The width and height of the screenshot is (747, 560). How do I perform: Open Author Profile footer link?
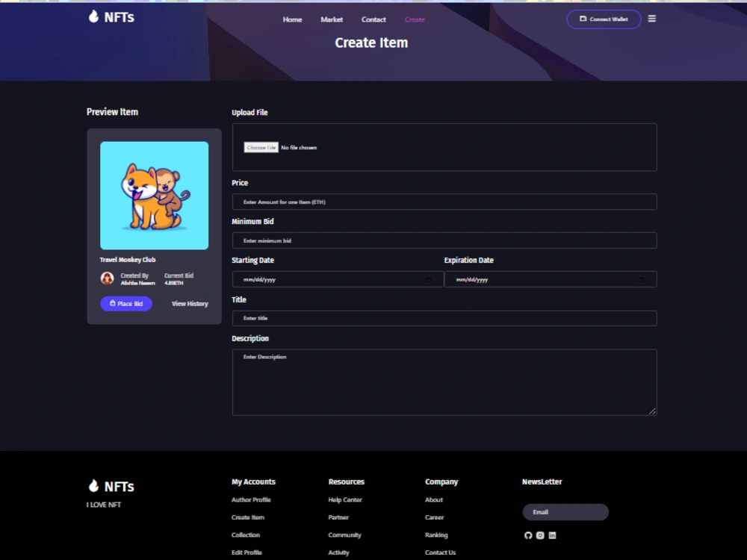[x=251, y=500]
